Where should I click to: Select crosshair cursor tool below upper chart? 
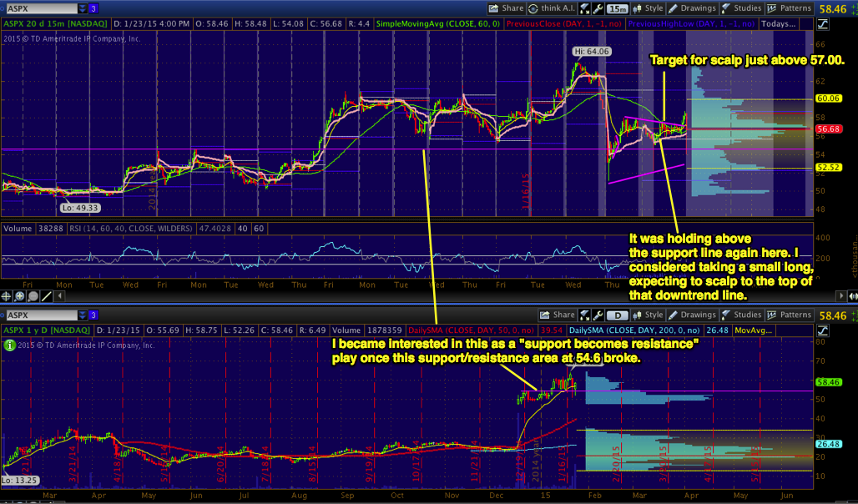coord(8,295)
